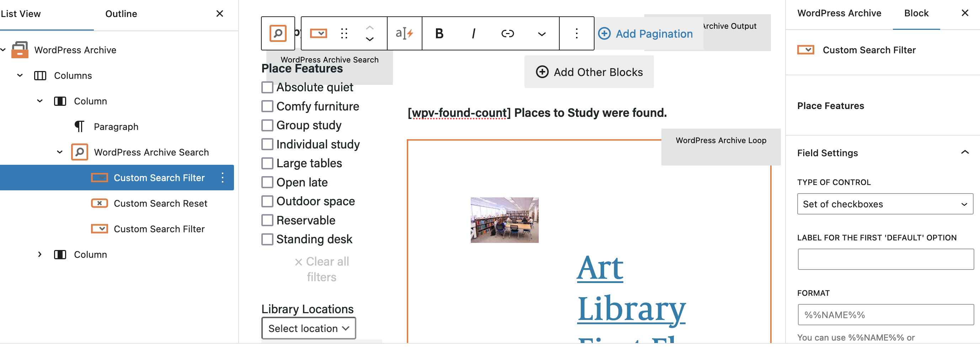Image resolution: width=980 pixels, height=348 pixels.
Task: Check the Absolute quiet checkbox
Action: tap(267, 87)
